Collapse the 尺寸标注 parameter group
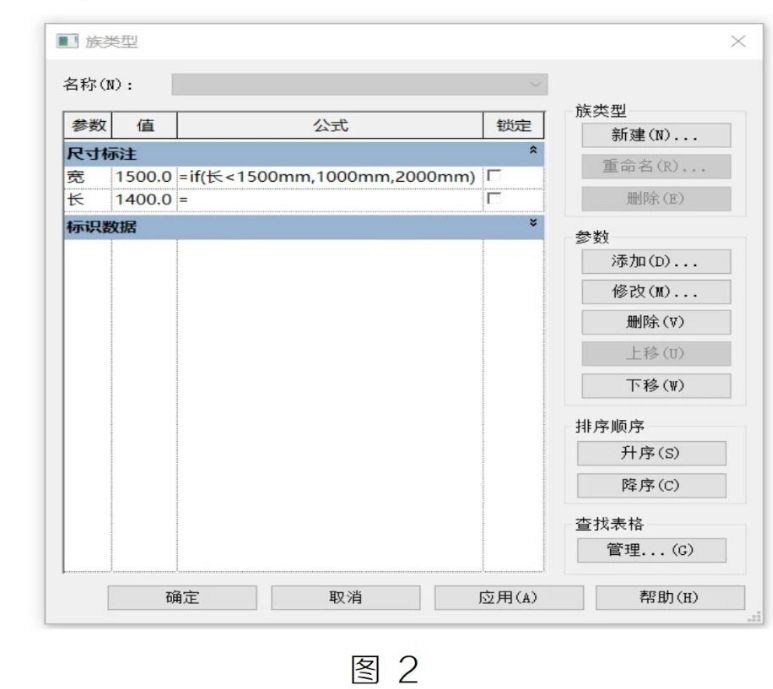 tap(533, 150)
